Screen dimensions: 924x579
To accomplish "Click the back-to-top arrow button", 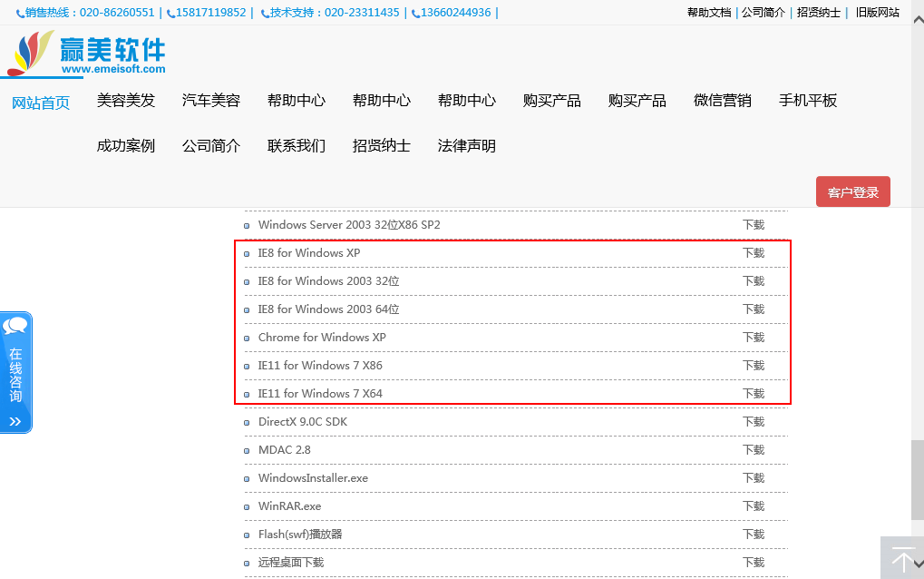I will 902,558.
